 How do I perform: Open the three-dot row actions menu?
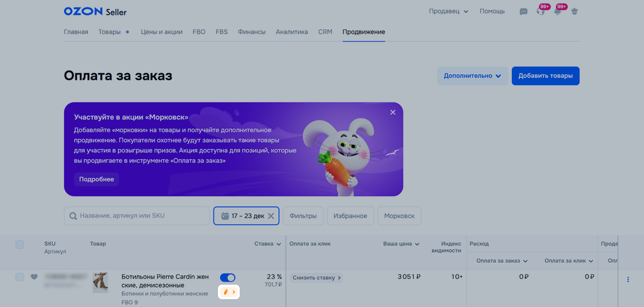pos(628,280)
